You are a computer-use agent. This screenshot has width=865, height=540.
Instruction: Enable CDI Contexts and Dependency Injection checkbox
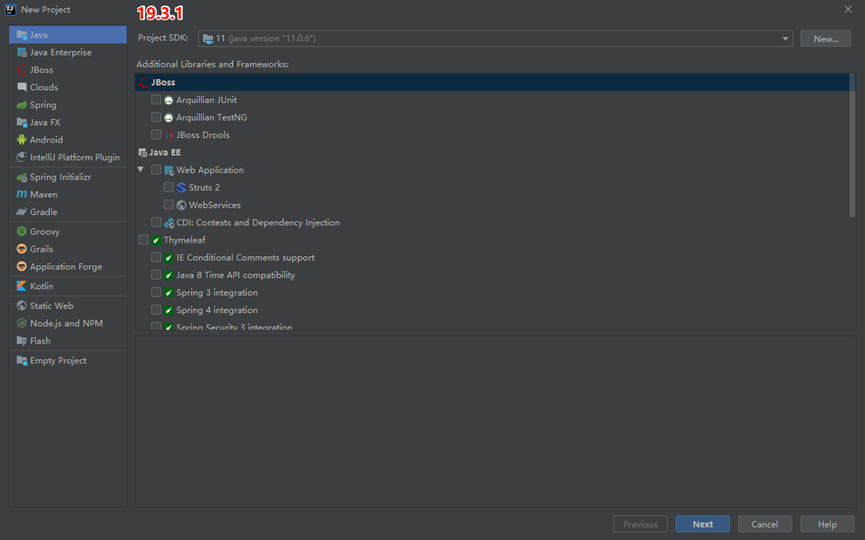tap(156, 222)
